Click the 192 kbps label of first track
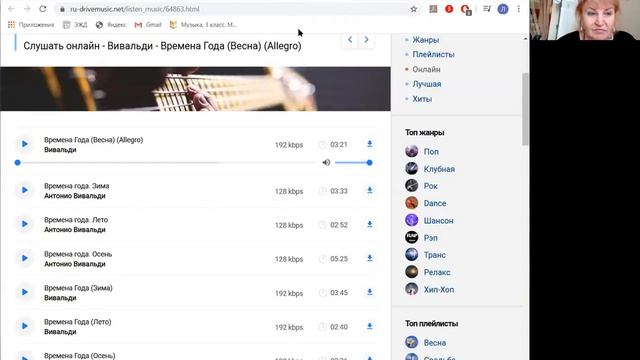Image resolution: width=640 pixels, height=360 pixels. point(289,145)
